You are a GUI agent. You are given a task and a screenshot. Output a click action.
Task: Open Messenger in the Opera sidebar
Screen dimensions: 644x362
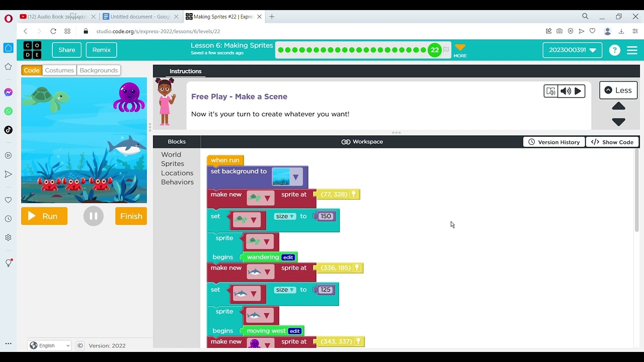pyautogui.click(x=8, y=93)
